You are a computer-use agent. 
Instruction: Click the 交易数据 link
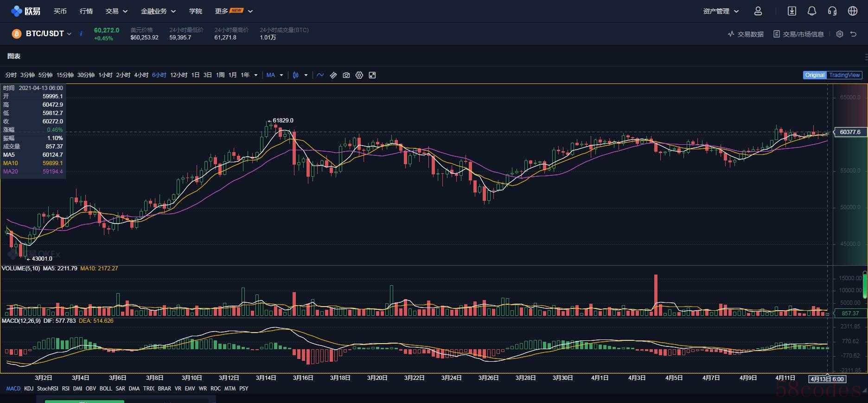pyautogui.click(x=746, y=34)
